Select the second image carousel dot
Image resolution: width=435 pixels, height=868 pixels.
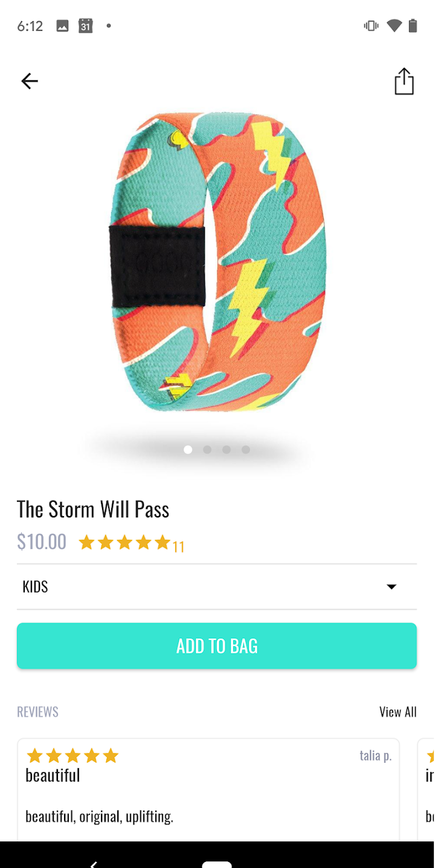(x=207, y=450)
